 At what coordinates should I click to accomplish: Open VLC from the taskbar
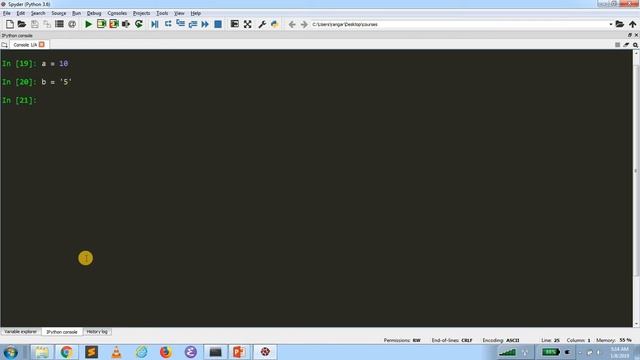click(116, 352)
